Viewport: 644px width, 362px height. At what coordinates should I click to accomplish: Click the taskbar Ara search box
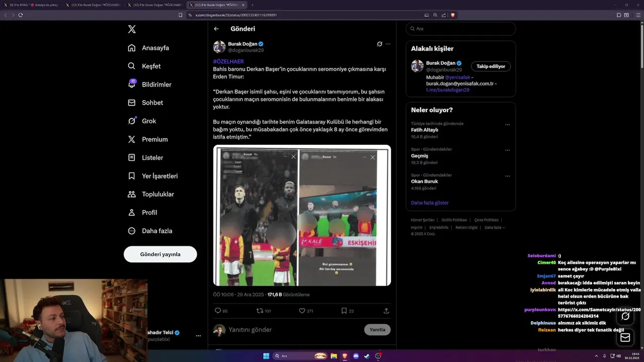pos(301,356)
